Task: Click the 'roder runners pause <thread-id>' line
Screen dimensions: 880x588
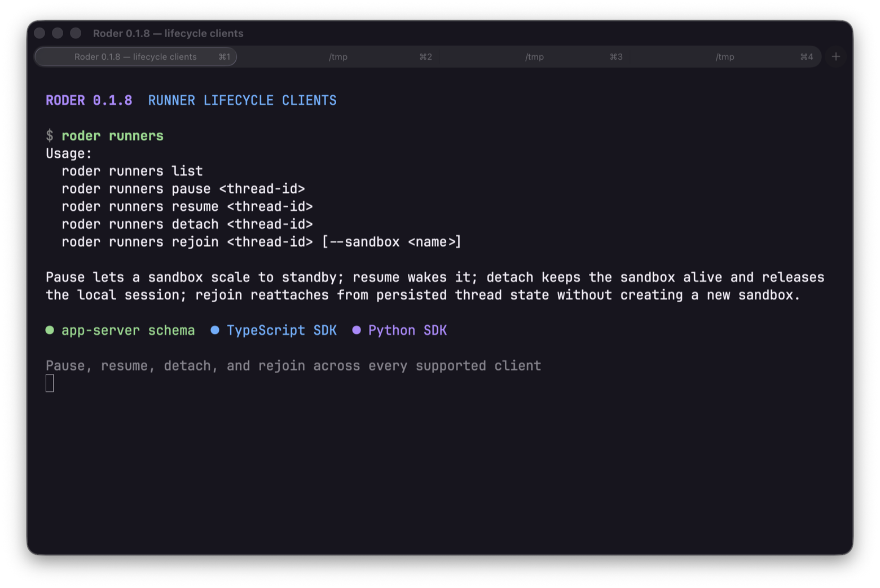Action: pos(183,189)
